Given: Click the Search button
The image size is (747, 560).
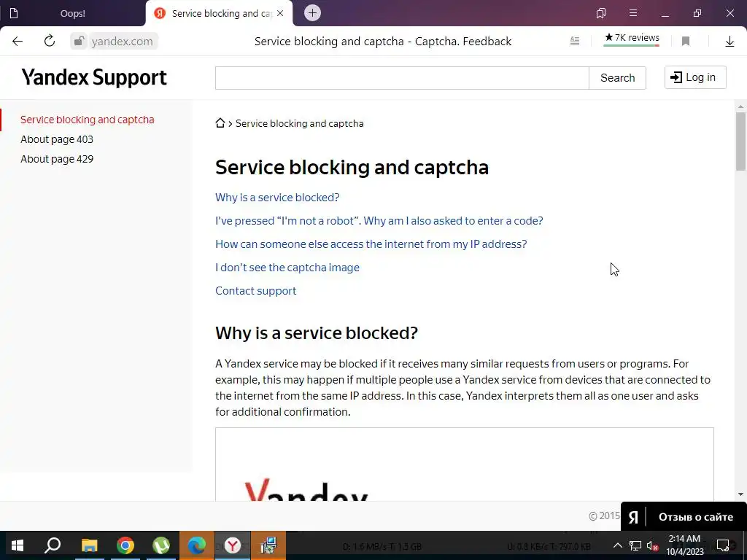Looking at the screenshot, I should tap(617, 77).
